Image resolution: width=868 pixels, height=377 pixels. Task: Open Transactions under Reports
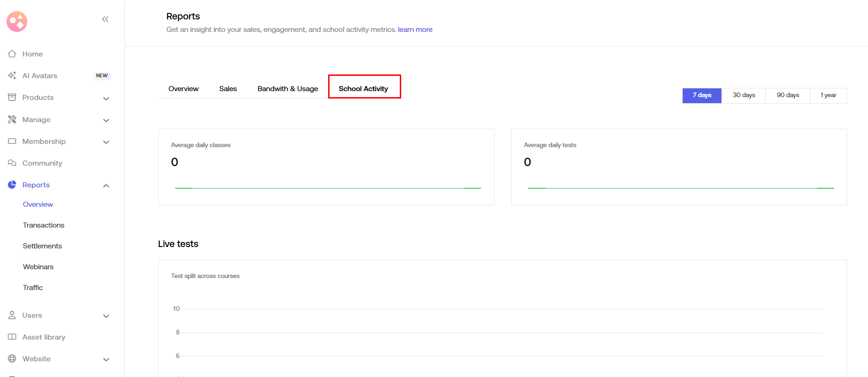click(x=43, y=225)
